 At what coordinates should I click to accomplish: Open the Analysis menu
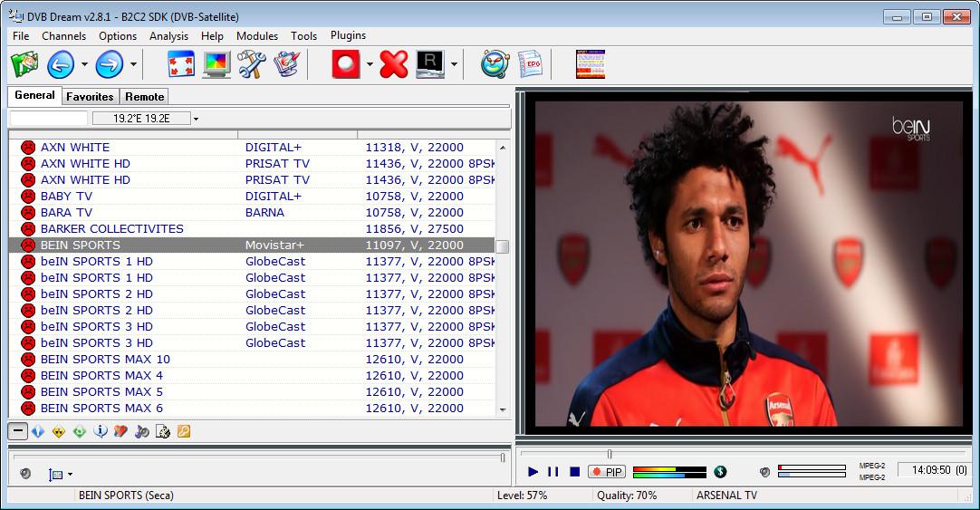click(168, 36)
